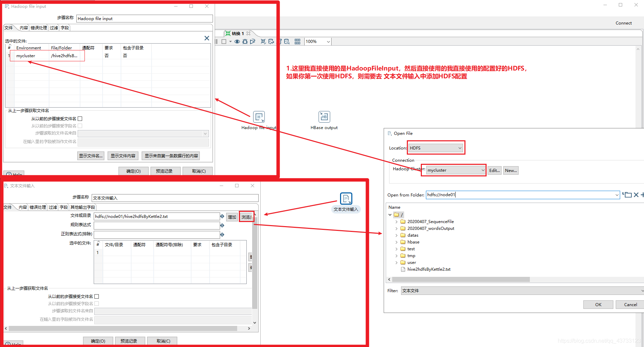Click the show results panel icon
Viewport: 644px width, 347px height.
pyautogui.click(x=297, y=42)
